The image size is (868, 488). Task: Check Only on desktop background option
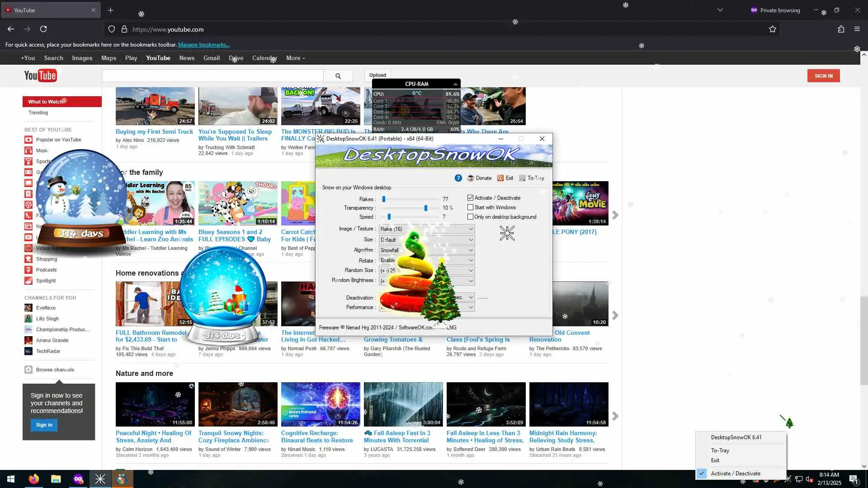click(x=470, y=217)
